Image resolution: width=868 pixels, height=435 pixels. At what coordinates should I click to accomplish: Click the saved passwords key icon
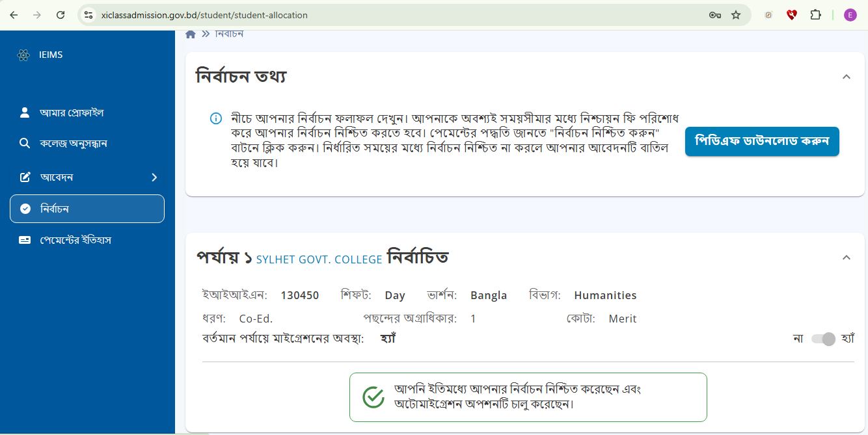(714, 15)
